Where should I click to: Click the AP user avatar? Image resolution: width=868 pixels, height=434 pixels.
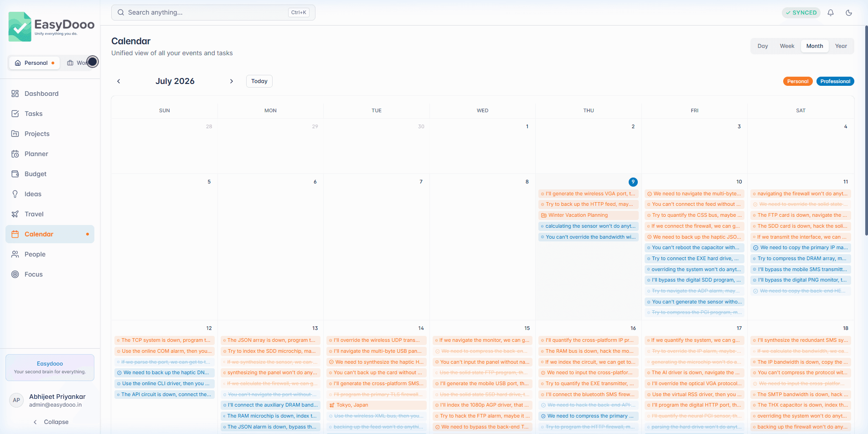16,400
